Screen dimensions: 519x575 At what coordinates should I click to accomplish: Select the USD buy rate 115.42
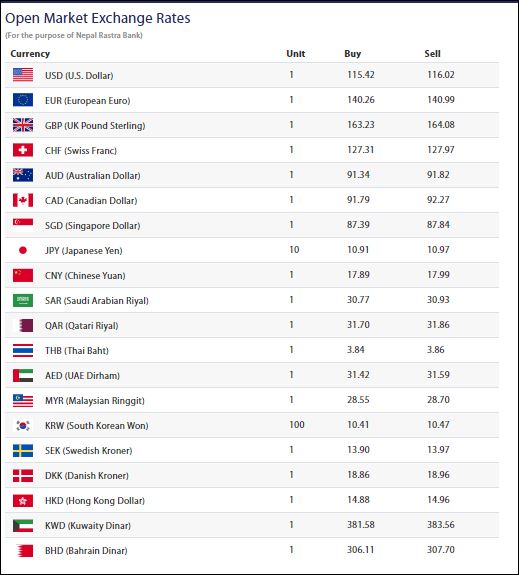tap(361, 75)
